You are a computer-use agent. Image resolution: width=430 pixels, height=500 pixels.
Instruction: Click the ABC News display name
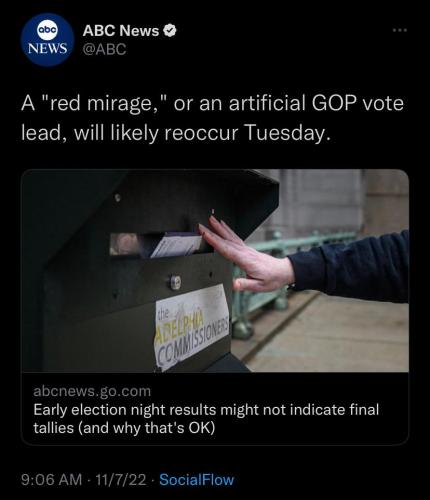[121, 31]
